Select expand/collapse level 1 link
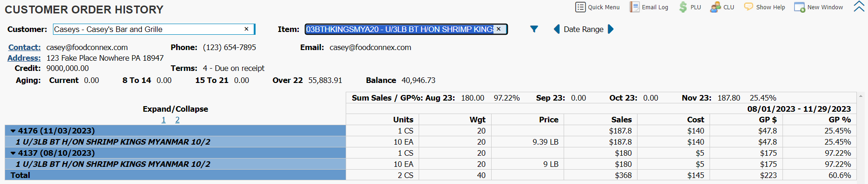 (x=164, y=120)
